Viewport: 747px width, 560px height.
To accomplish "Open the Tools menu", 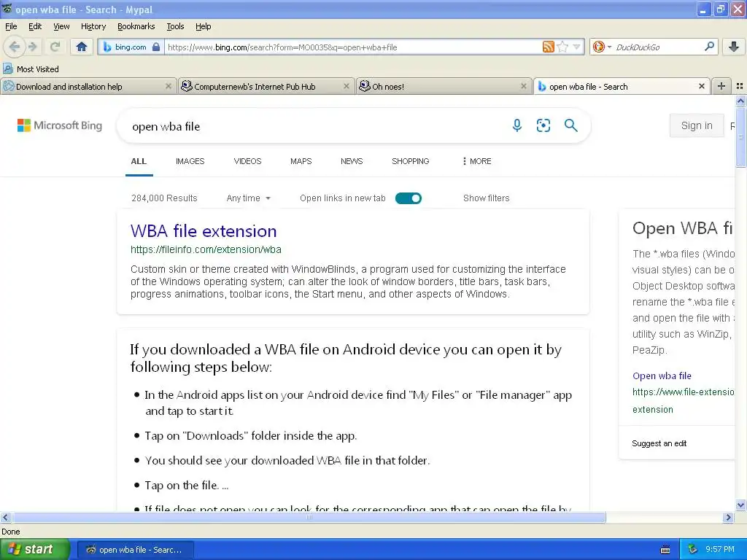I will click(x=175, y=26).
